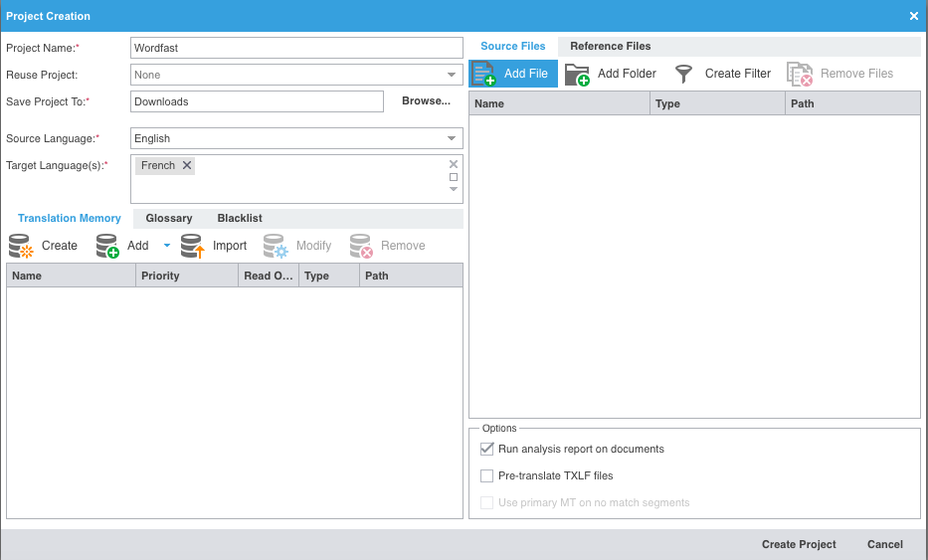
Task: Sort translation memories by Priority column
Action: 187,276
